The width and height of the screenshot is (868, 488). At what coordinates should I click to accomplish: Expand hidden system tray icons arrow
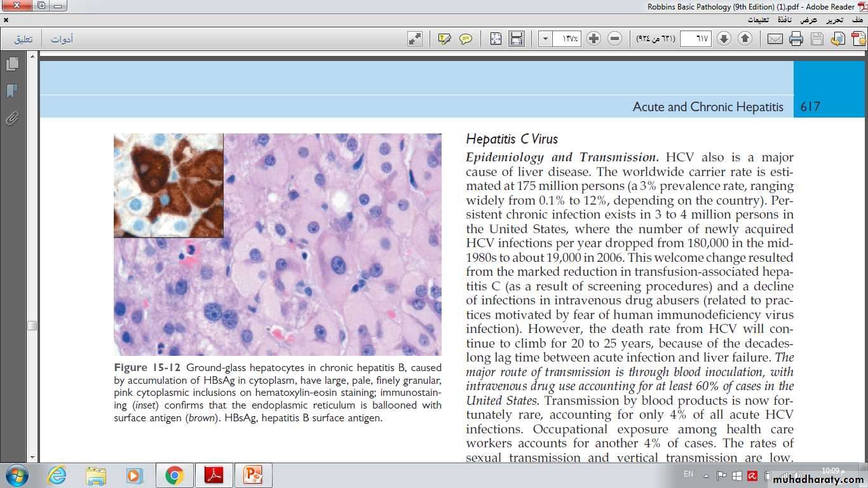706,475
